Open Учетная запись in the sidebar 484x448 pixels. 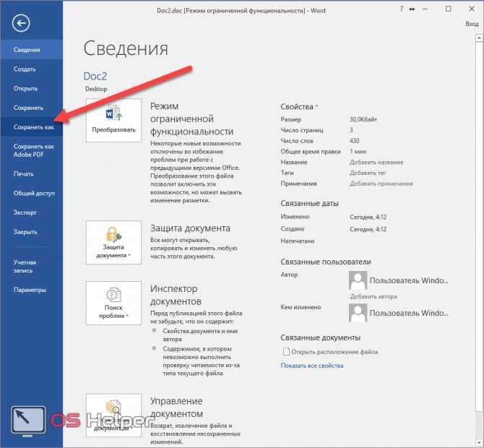(x=32, y=266)
